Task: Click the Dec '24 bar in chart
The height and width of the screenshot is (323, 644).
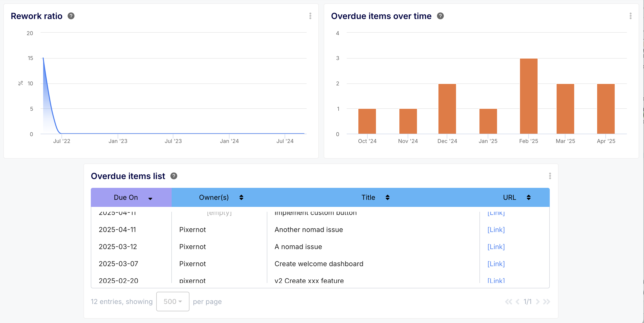Action: point(447,109)
